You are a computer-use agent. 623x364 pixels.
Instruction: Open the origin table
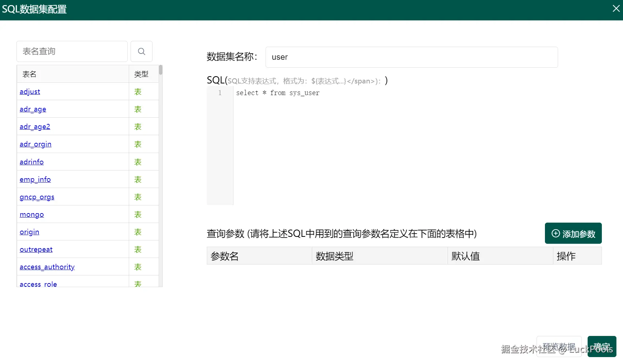tap(29, 232)
